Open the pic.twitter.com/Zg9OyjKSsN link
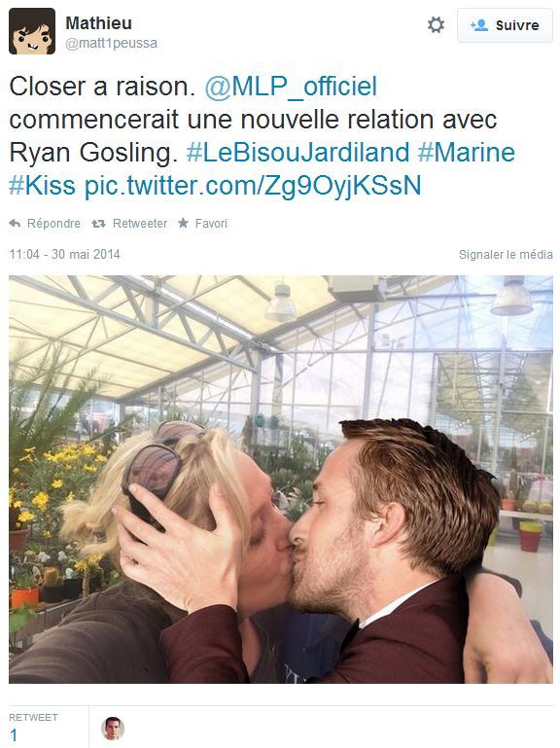560x748 pixels. click(253, 186)
